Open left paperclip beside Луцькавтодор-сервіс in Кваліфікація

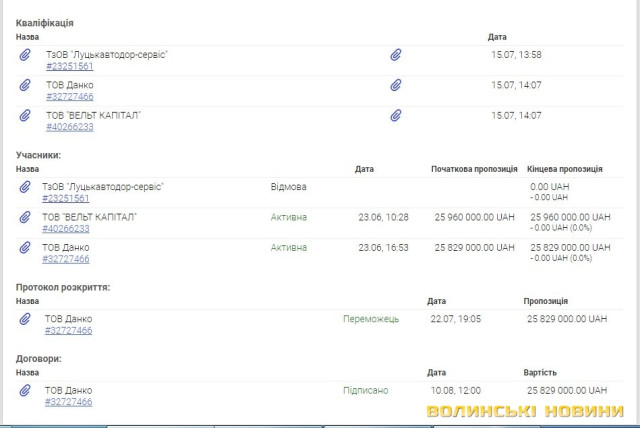coord(26,56)
